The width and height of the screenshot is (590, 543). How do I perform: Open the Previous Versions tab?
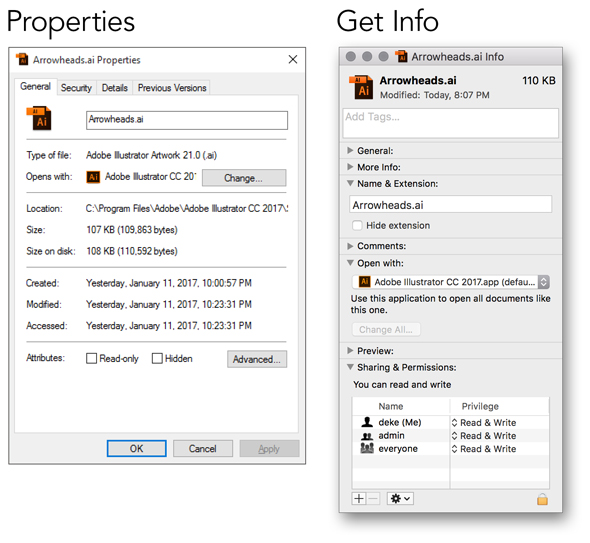pos(172,88)
